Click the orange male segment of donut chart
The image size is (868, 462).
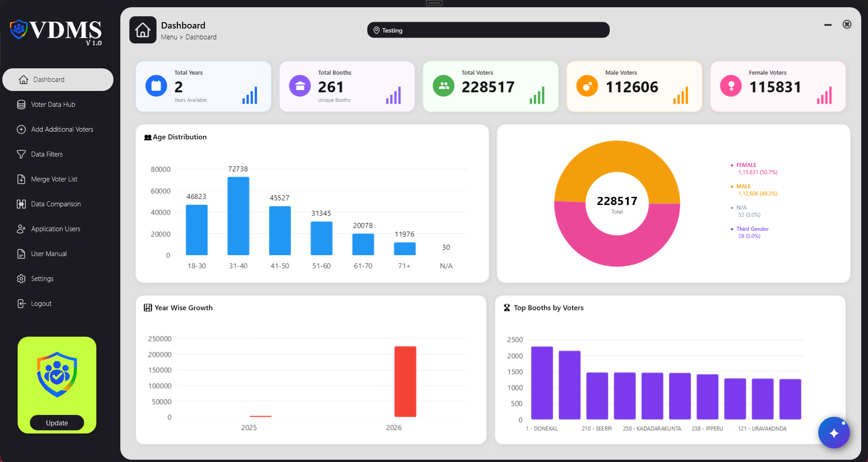coord(617,156)
